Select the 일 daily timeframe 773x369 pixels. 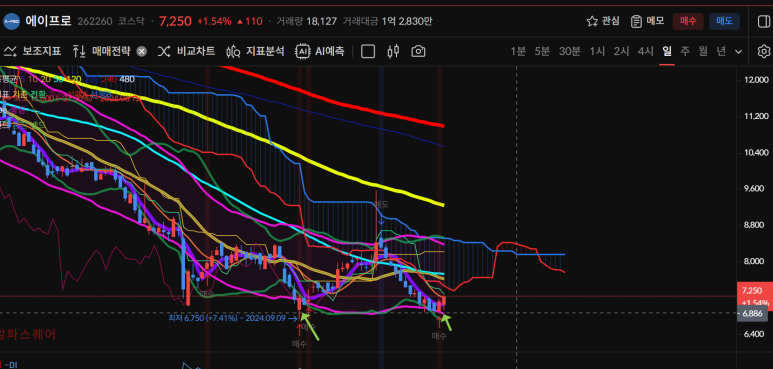pos(667,51)
